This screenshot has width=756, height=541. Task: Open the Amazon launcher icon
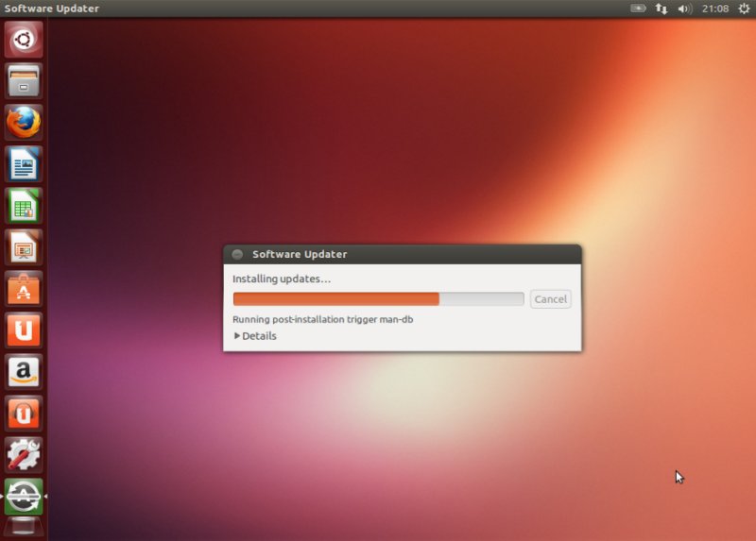click(24, 372)
